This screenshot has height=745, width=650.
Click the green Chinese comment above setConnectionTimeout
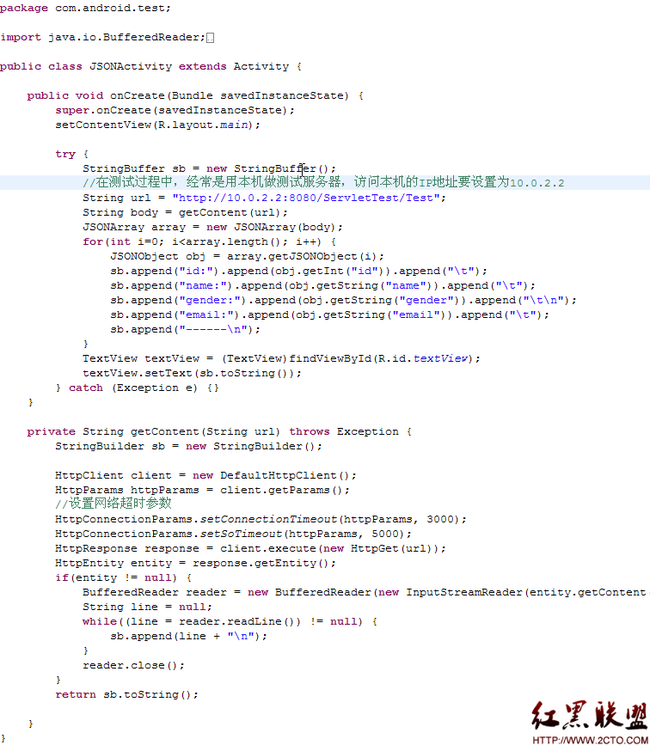(113, 504)
